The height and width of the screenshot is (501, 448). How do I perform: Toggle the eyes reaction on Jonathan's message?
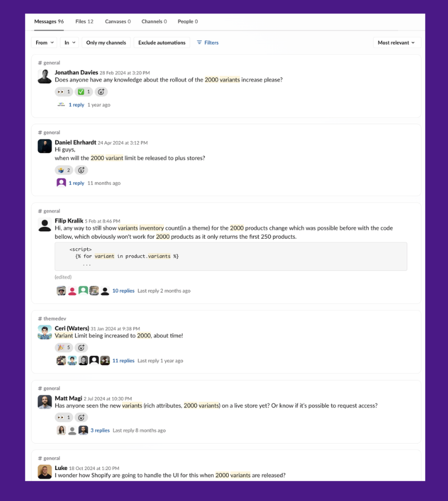[x=64, y=92]
